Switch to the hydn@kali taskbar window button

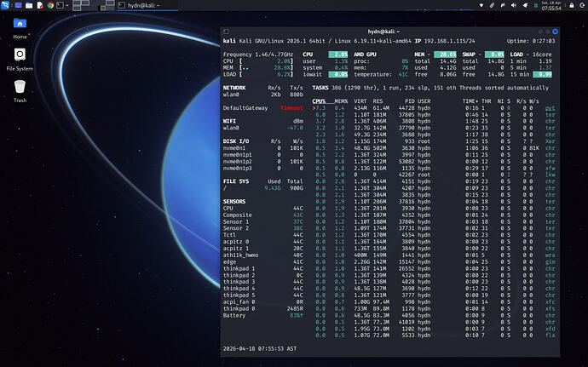point(147,5)
